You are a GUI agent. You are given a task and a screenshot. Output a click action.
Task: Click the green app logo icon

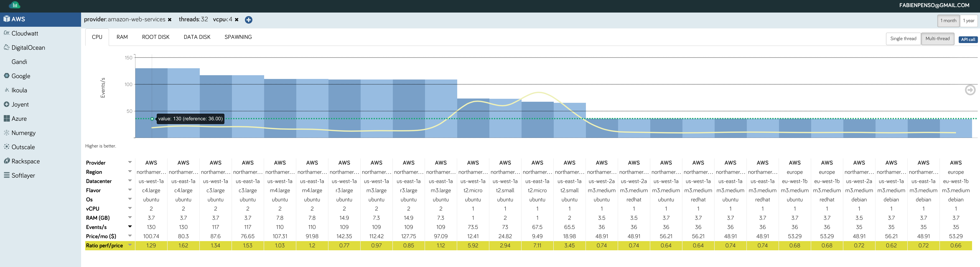(x=14, y=5)
